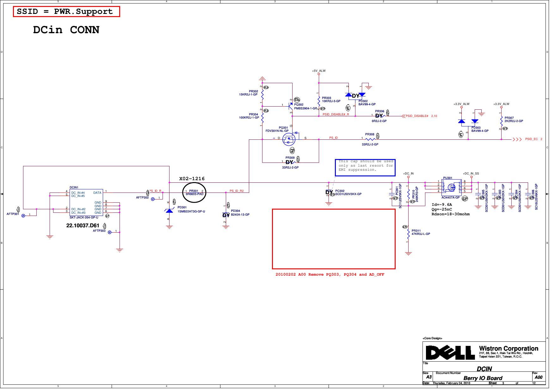
Task: Click the SSID = PWR.Support header box
Action: 66,12
